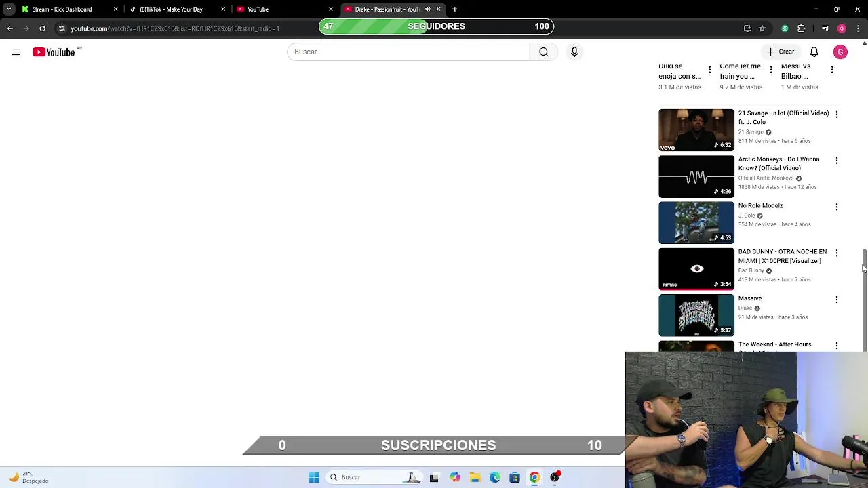Screen dimensions: 868x488
Task: Open Microsoft Edge on the taskbar
Action: (x=495, y=477)
